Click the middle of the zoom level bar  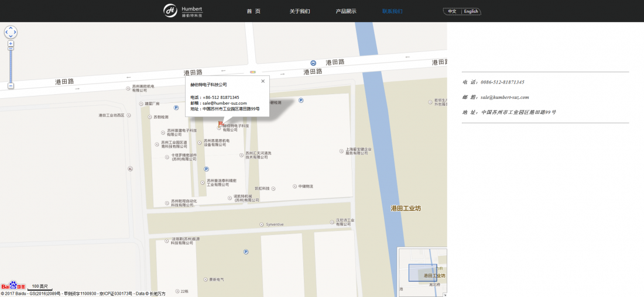click(x=11, y=65)
